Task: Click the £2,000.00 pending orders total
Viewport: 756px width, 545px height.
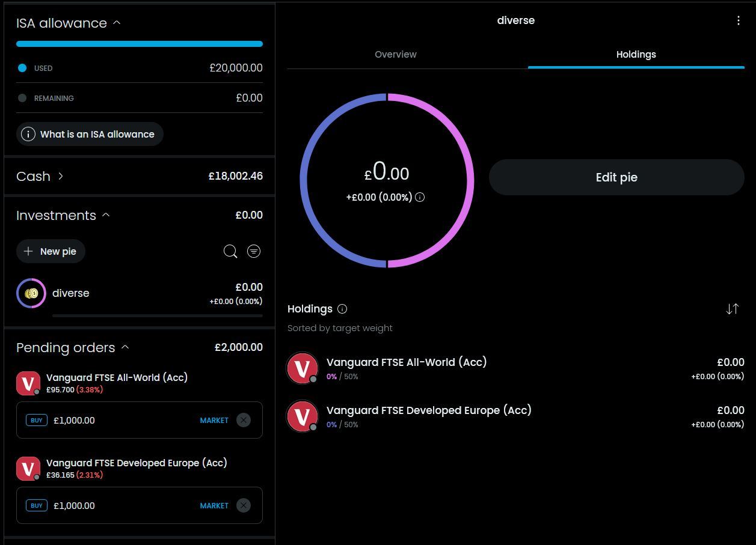Action: pyautogui.click(x=239, y=347)
